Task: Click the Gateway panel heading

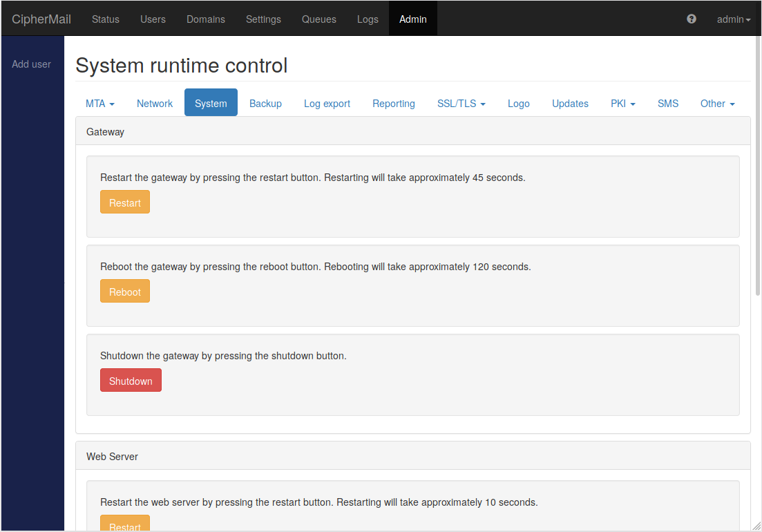Action: (x=413, y=132)
